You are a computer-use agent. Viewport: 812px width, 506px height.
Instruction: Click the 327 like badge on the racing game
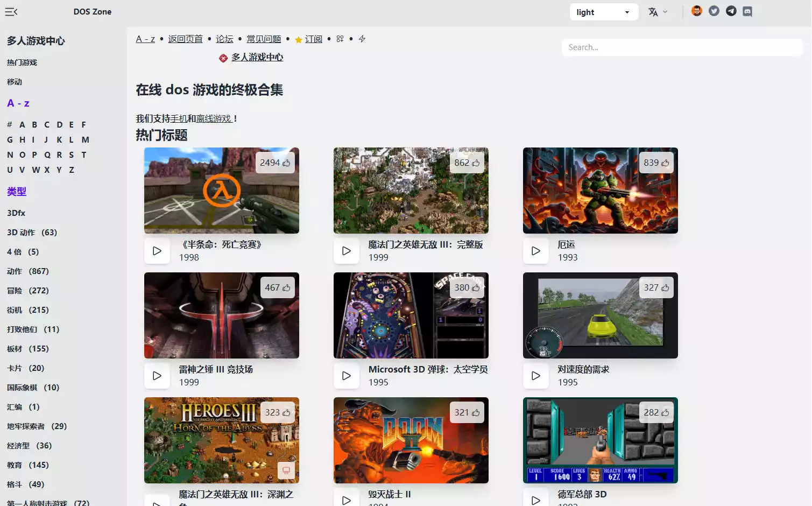point(656,287)
